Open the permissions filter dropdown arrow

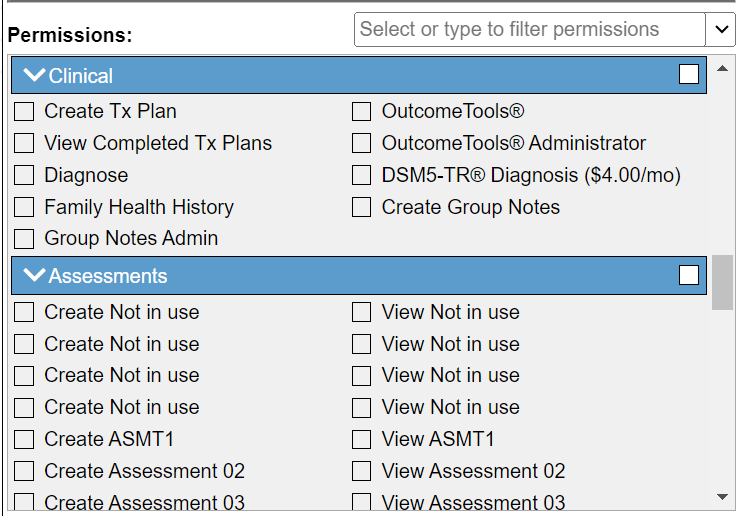pos(721,30)
